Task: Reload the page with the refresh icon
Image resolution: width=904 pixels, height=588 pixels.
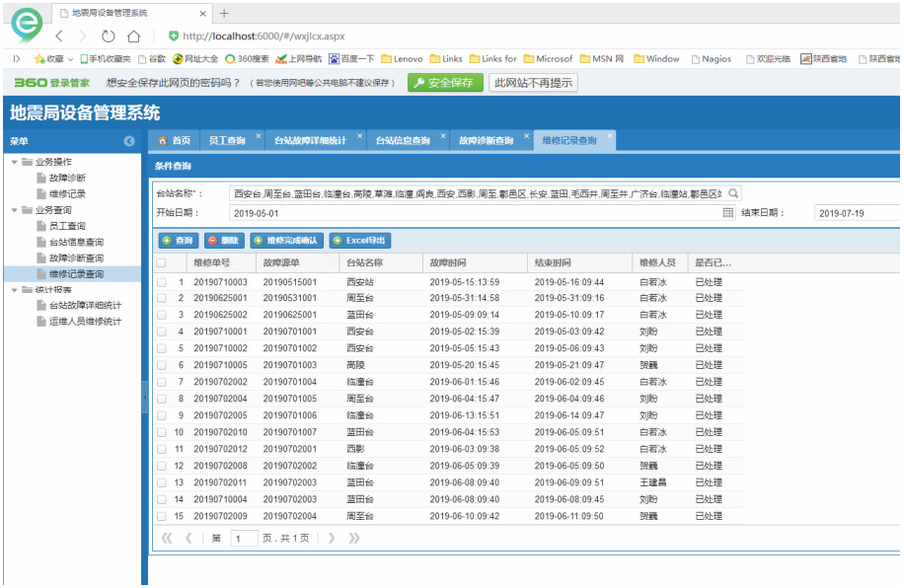Action: coord(108,37)
